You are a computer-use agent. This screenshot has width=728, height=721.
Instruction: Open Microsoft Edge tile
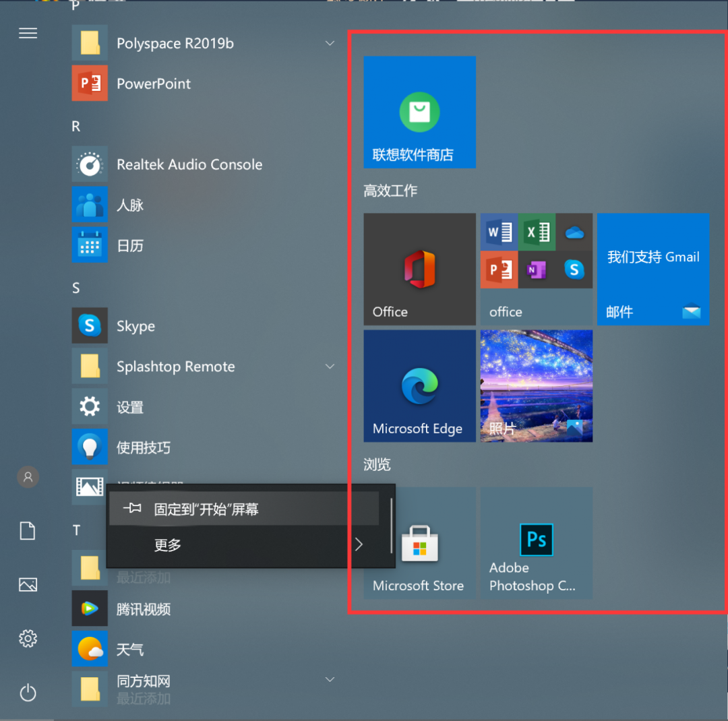[x=420, y=386]
